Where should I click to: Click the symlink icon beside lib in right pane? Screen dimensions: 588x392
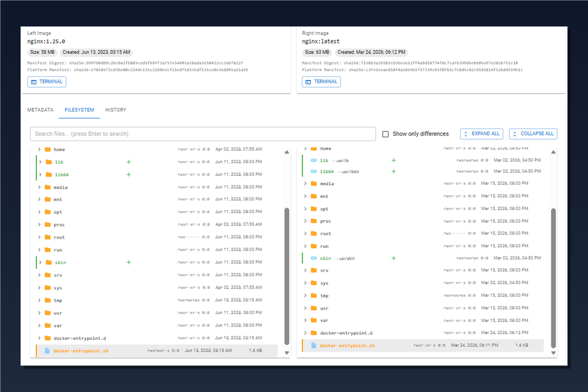313,160
